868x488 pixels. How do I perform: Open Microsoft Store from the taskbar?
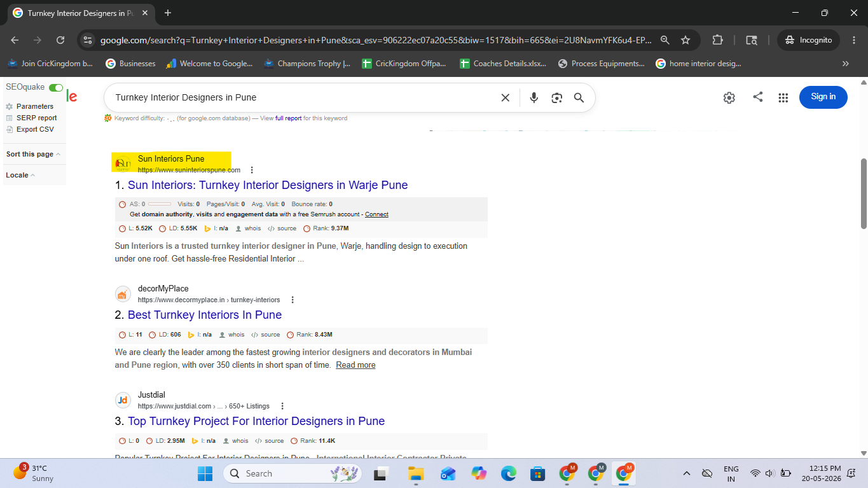pyautogui.click(x=538, y=473)
